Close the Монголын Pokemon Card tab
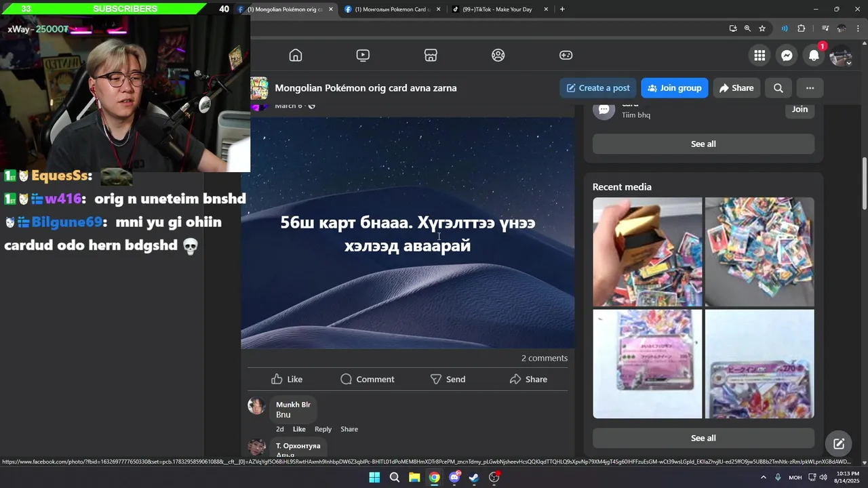 (x=439, y=9)
